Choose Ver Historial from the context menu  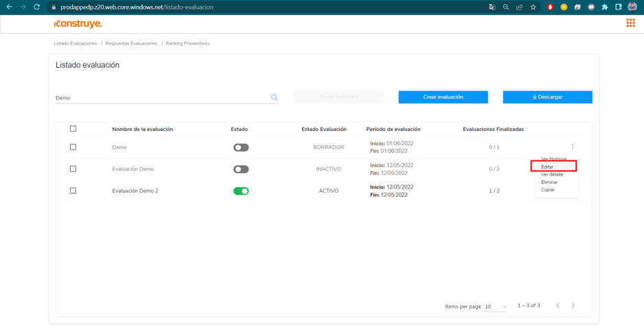[x=553, y=158]
